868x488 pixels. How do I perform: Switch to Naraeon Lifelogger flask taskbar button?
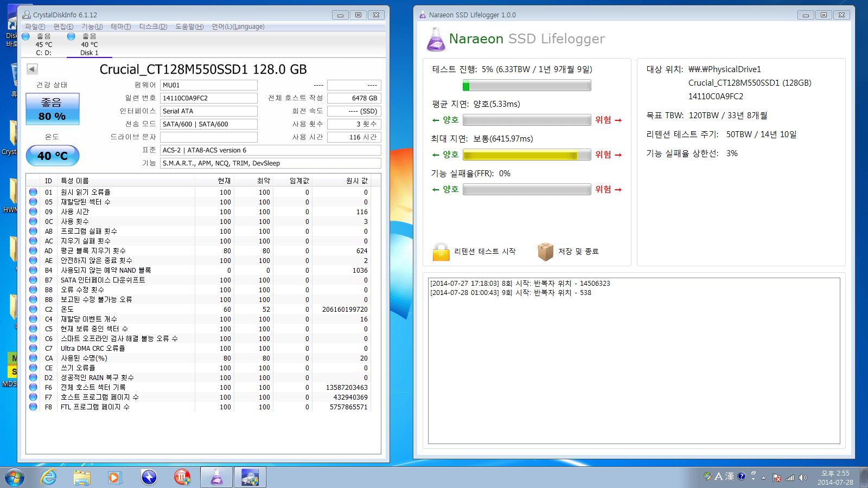(x=216, y=478)
